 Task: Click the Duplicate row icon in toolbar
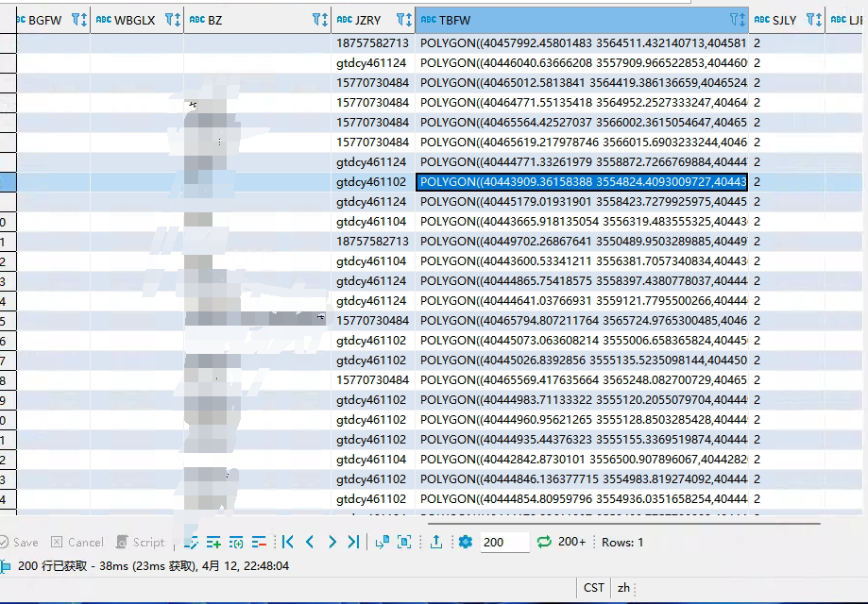point(236,542)
